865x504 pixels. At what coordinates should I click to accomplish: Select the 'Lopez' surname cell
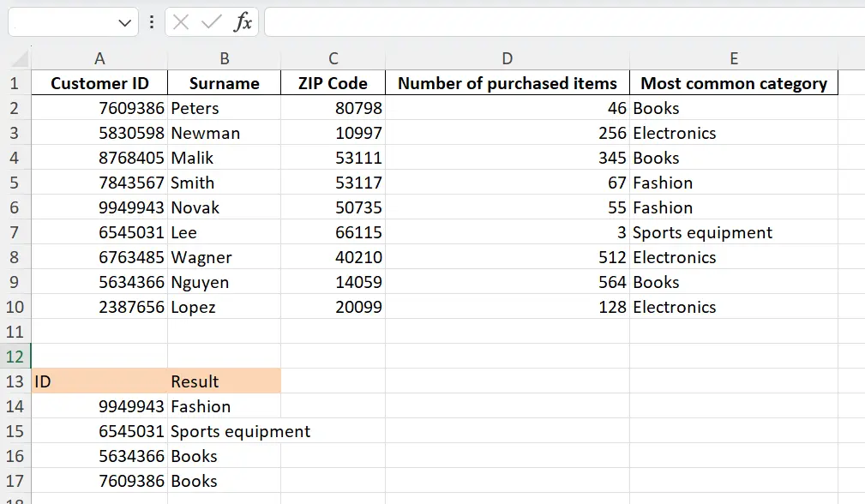[224, 306]
